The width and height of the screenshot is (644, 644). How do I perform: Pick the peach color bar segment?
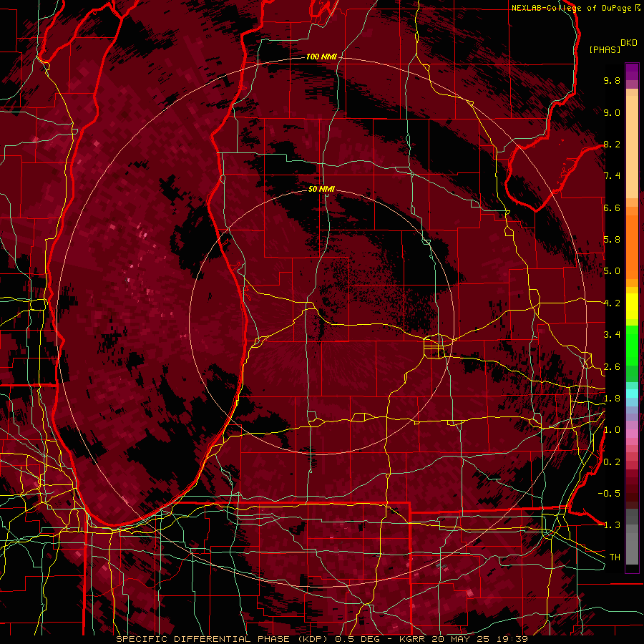click(x=632, y=148)
